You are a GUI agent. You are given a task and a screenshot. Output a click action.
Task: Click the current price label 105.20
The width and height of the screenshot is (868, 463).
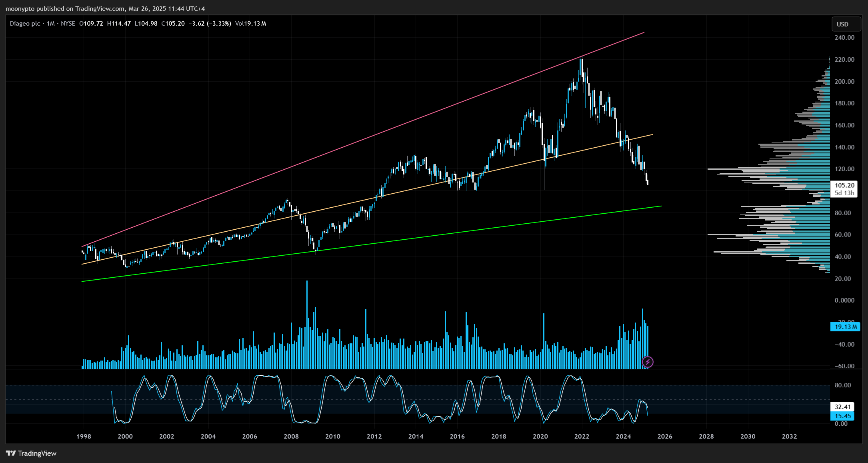(x=844, y=185)
